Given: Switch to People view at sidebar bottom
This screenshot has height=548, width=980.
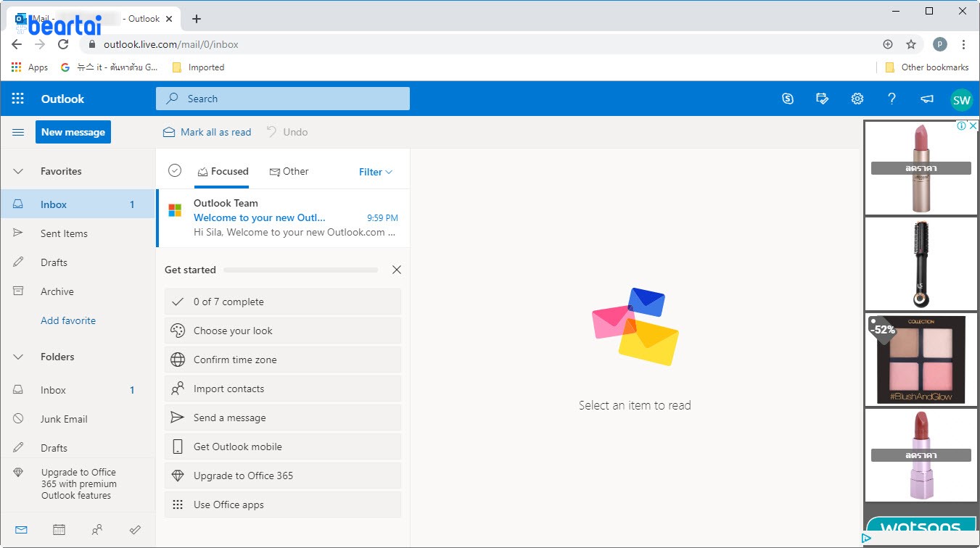Looking at the screenshot, I should coord(96,530).
